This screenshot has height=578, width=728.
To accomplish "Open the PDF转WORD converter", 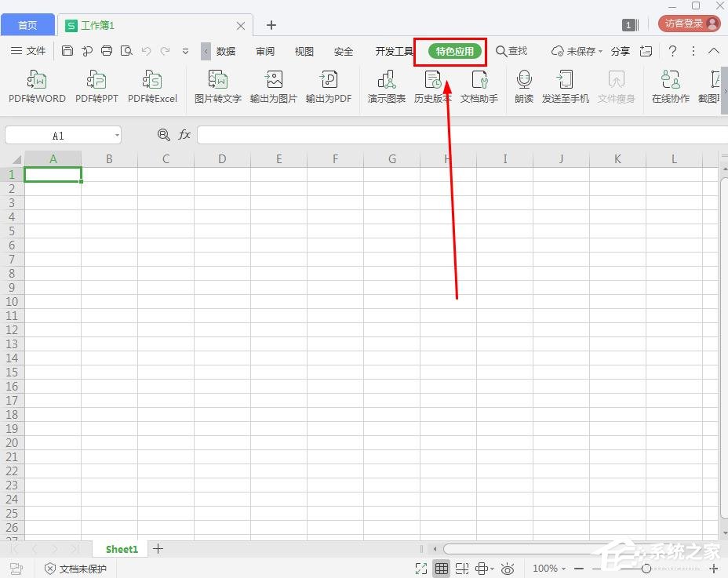I will click(37, 86).
